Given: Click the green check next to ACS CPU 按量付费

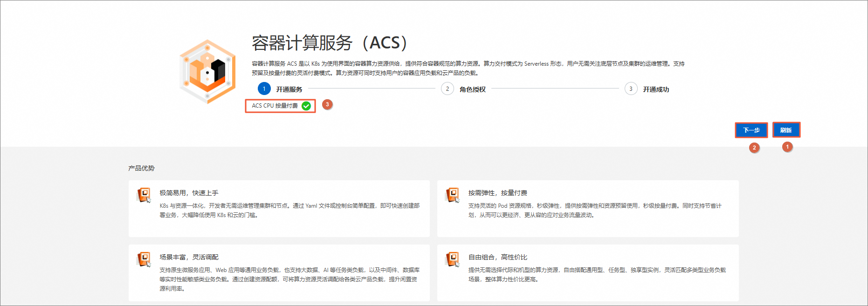Looking at the screenshot, I should (306, 106).
